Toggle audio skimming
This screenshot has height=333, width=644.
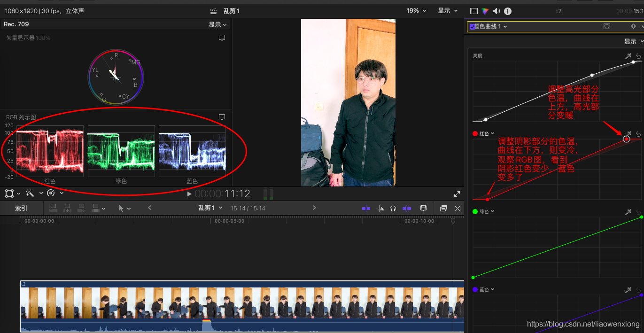[380, 208]
